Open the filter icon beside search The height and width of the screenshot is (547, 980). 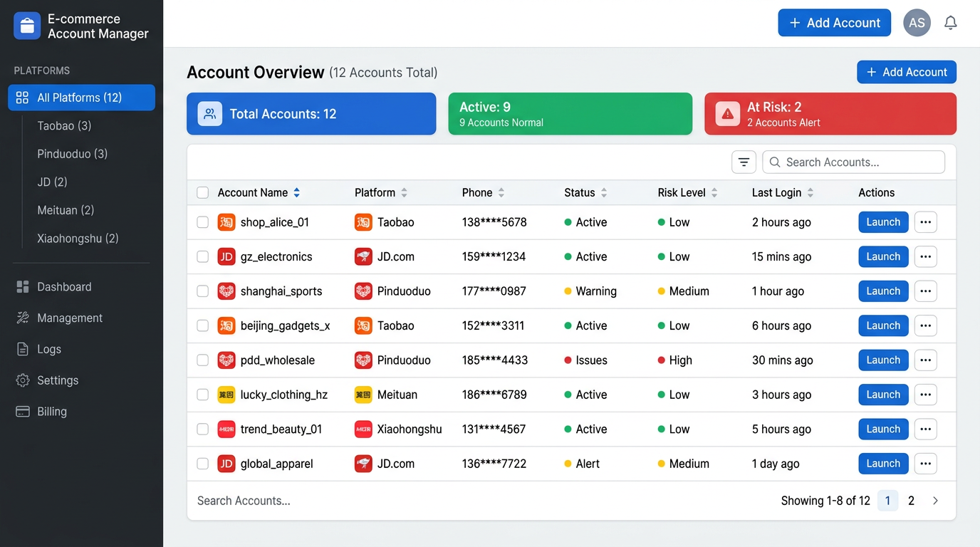coord(744,162)
